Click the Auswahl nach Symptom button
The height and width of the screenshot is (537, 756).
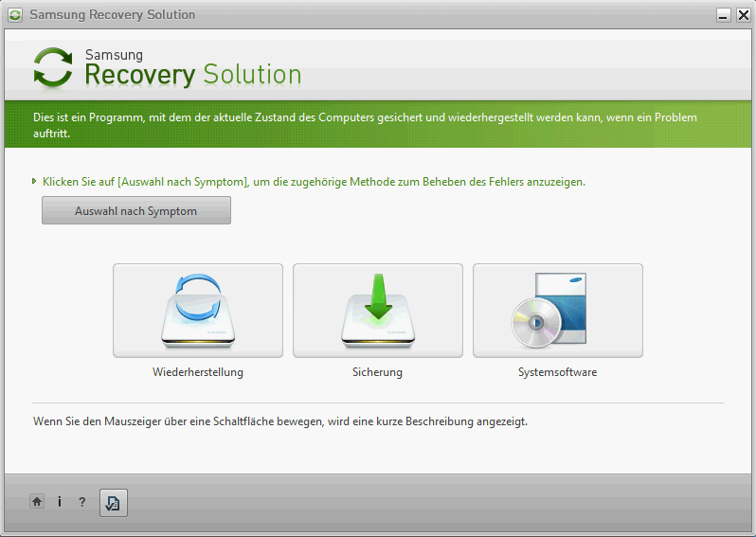pyautogui.click(x=136, y=210)
